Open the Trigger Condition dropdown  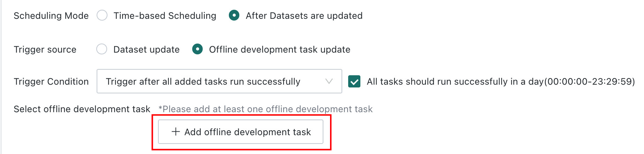[219, 81]
